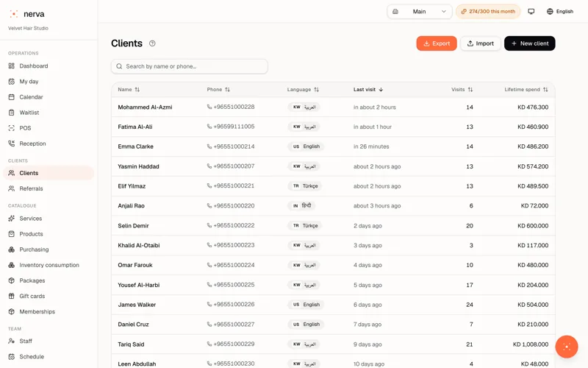Click the Inventory consumption icon
Viewport: 588px width, 368px height.
pyautogui.click(x=12, y=265)
